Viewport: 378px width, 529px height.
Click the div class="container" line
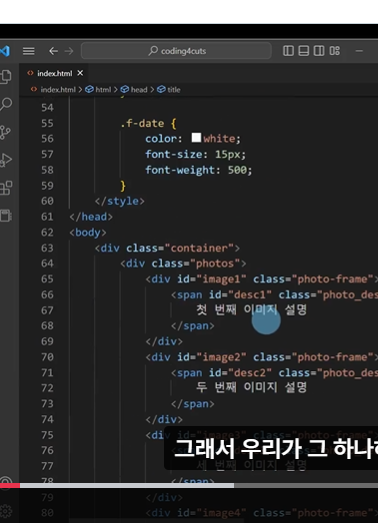pyautogui.click(x=167, y=248)
